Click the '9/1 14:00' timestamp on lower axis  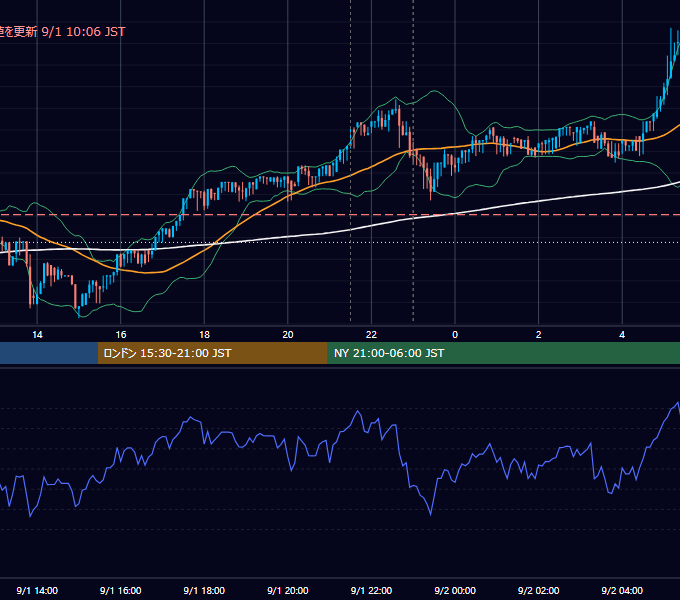(37, 590)
